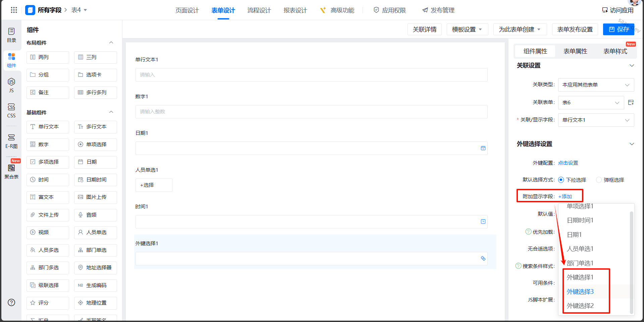Collapse the 布局组件 section

click(x=111, y=43)
